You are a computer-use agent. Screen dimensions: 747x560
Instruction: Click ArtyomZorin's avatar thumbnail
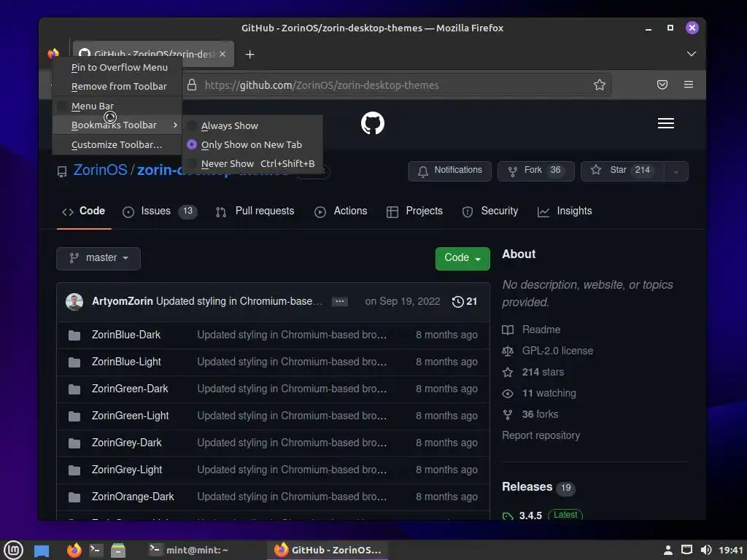tap(74, 301)
